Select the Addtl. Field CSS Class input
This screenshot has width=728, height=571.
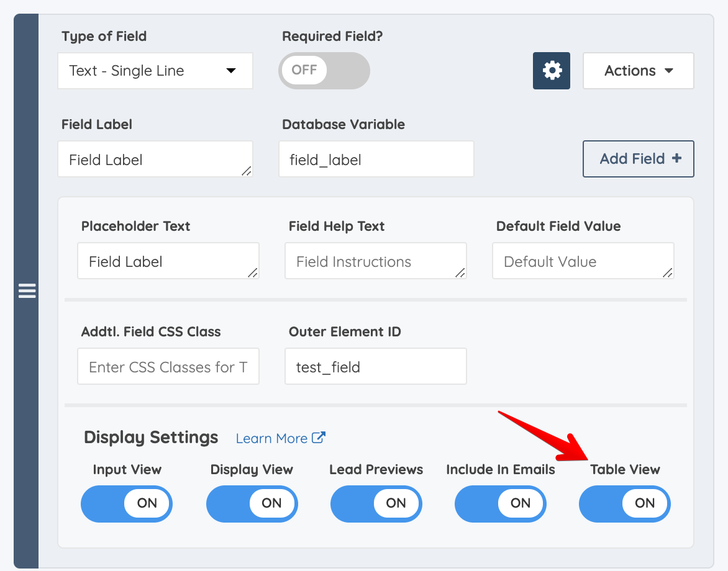click(x=168, y=366)
